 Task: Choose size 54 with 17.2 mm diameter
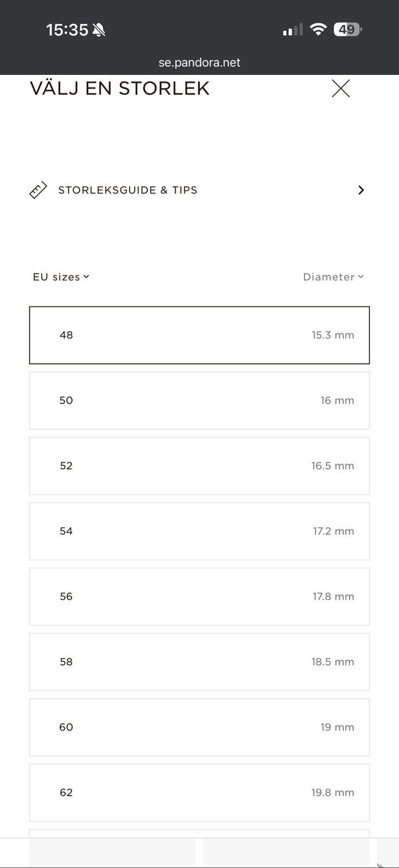[x=200, y=532]
